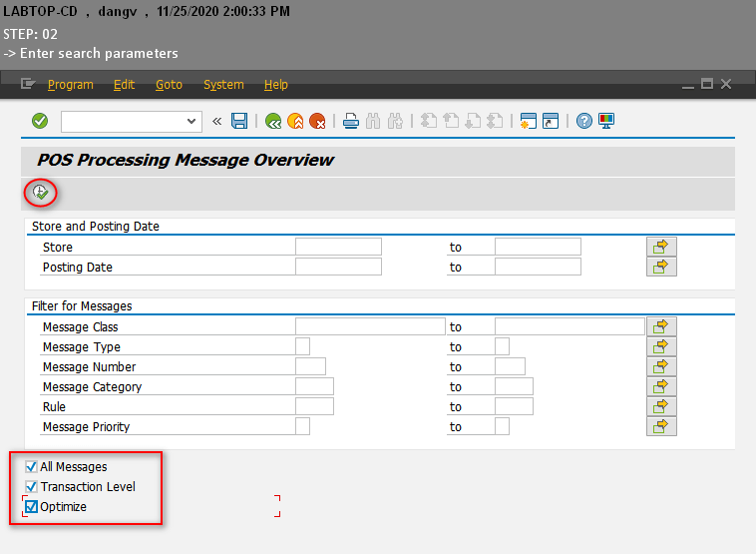Uncheck the All Messages checkbox
This screenshot has width=756, height=554.
(31, 466)
